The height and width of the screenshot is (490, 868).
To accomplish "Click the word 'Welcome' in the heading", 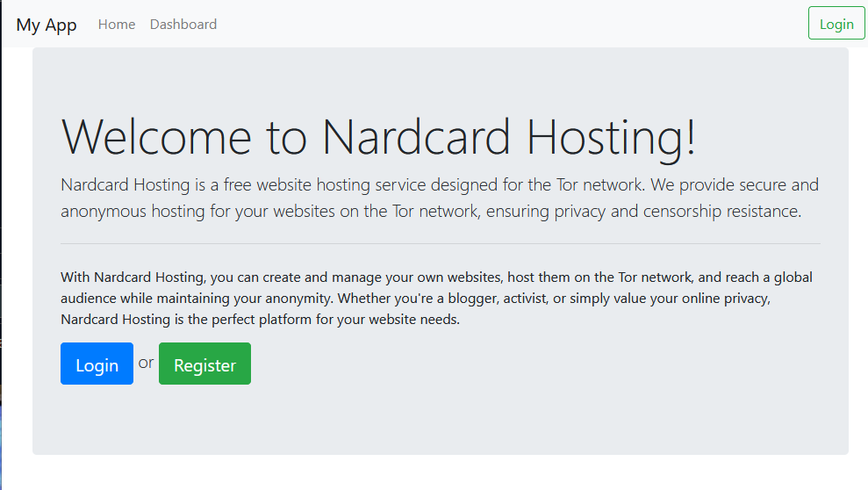I will (156, 137).
